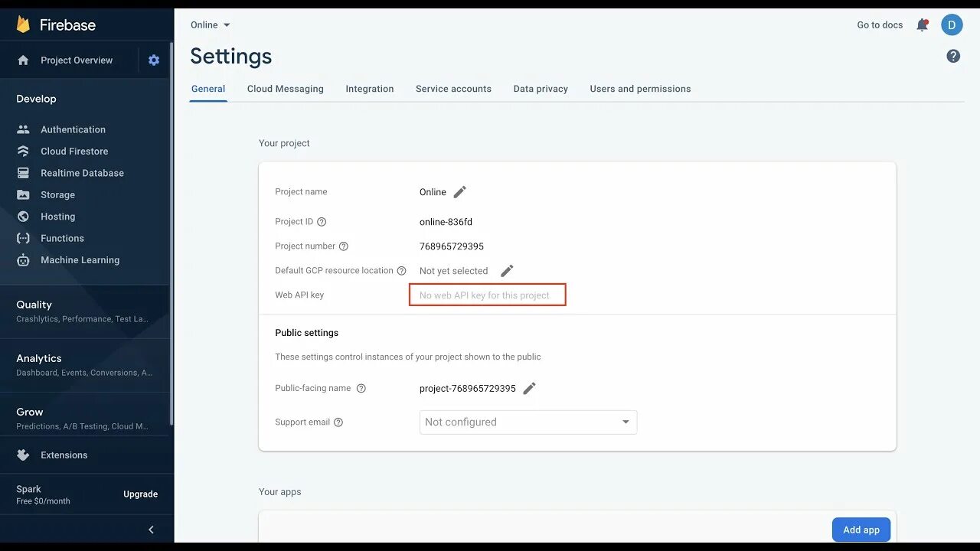980x551 pixels.
Task: Click the Machine Learning robot icon
Action: pyautogui.click(x=23, y=260)
